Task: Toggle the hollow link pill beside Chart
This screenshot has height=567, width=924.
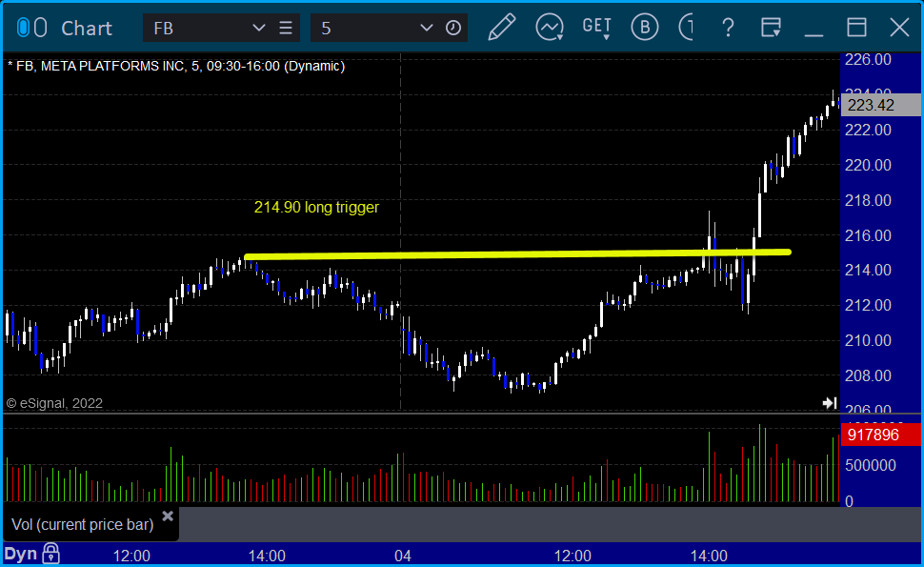Action: coord(40,28)
